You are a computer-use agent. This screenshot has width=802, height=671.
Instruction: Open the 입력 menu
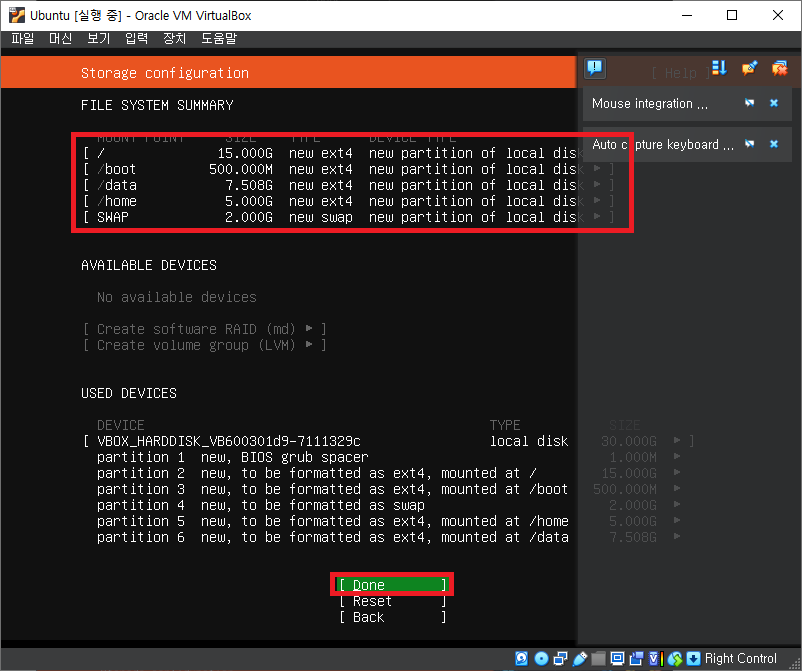point(137,38)
